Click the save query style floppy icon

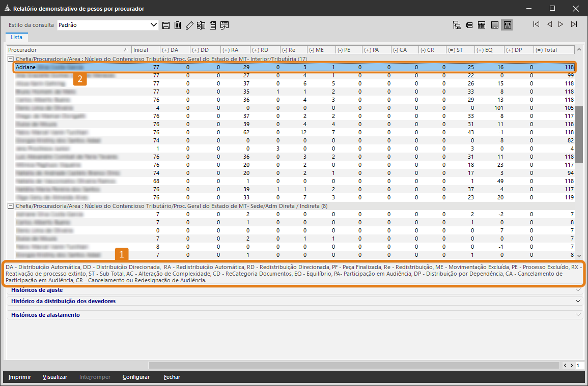[x=166, y=25]
